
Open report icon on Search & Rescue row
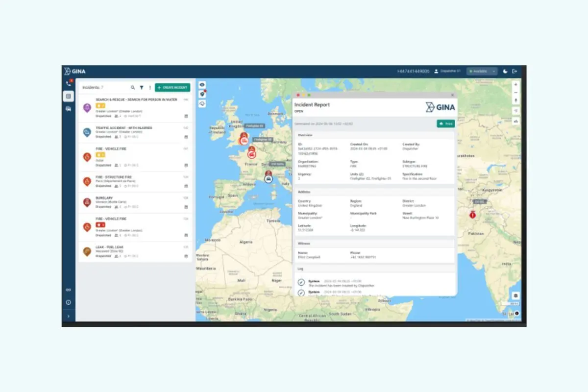pos(186,116)
